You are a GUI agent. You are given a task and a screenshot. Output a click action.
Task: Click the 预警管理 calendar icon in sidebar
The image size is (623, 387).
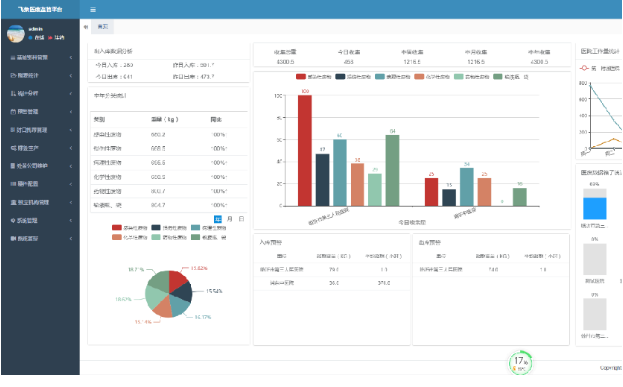pyautogui.click(x=13, y=112)
